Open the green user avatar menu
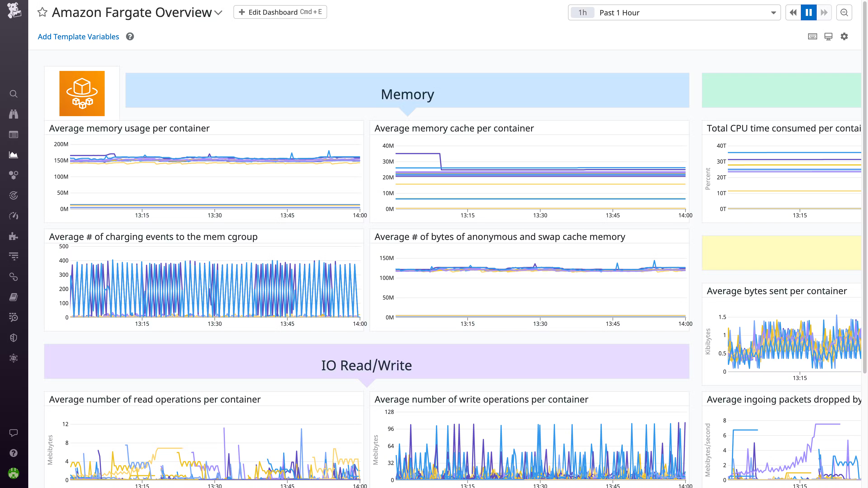 pyautogui.click(x=14, y=473)
